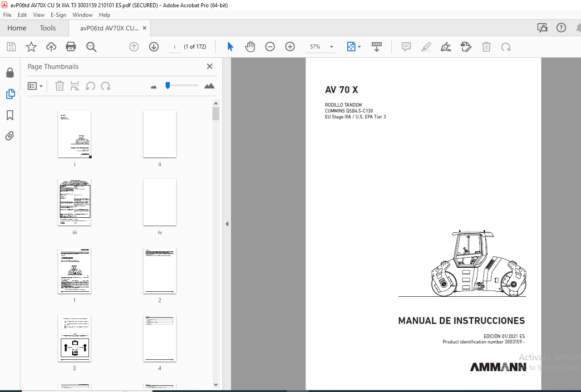
Task: Open the Attachments paperclip panel
Action: coord(10,136)
